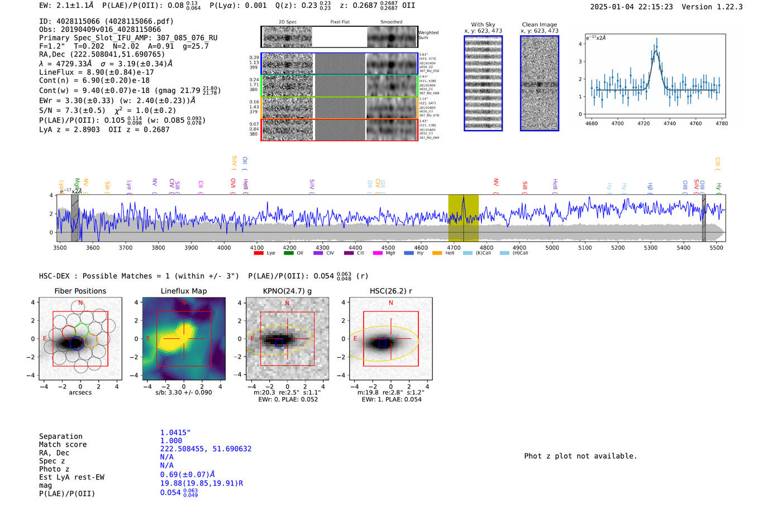This screenshot has height=532, width=782.
Task: Click the red Lyα legend color swatch
Action: pos(258,253)
